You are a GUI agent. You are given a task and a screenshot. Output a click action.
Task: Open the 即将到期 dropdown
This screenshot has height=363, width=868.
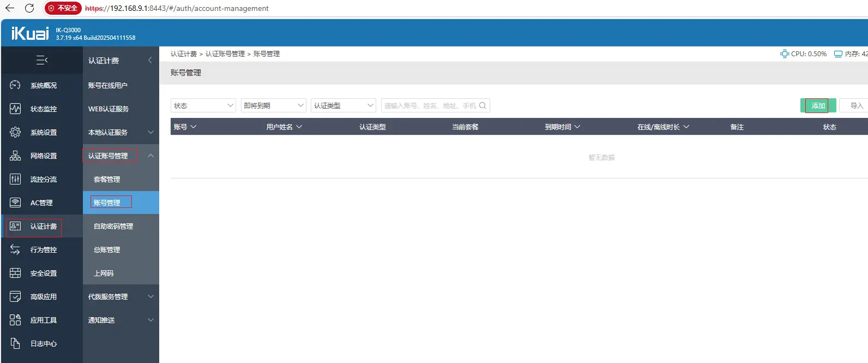point(273,105)
